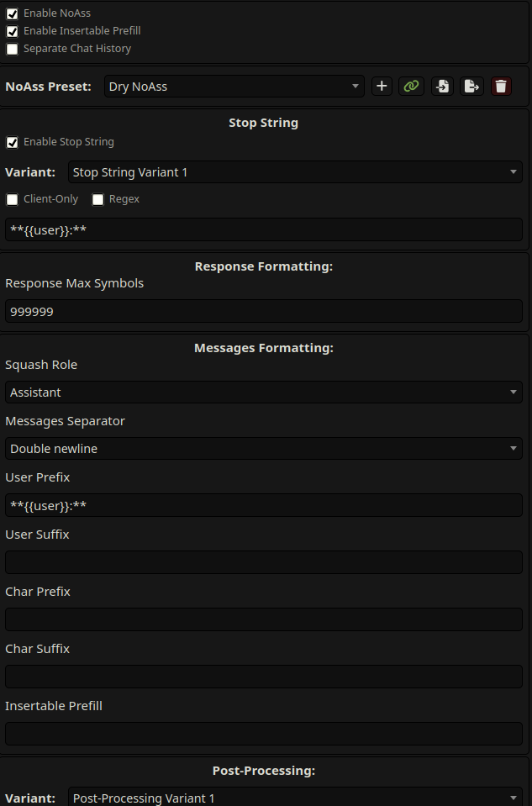Open the Squash Role dropdown
This screenshot has width=532, height=806.
tap(264, 392)
